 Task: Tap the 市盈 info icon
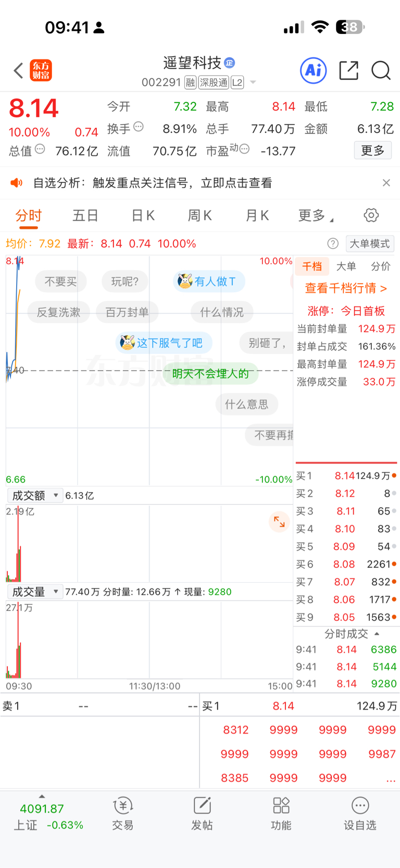[244, 149]
